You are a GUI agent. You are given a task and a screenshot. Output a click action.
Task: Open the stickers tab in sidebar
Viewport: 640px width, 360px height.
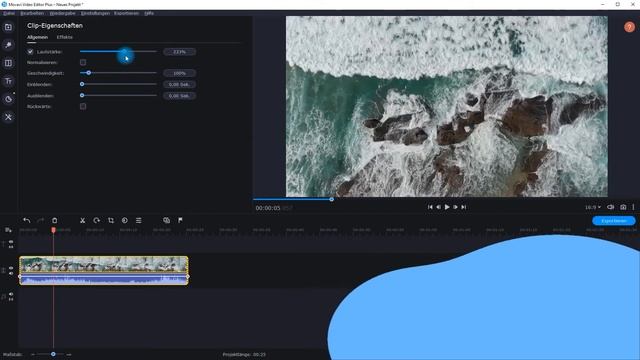(8, 99)
